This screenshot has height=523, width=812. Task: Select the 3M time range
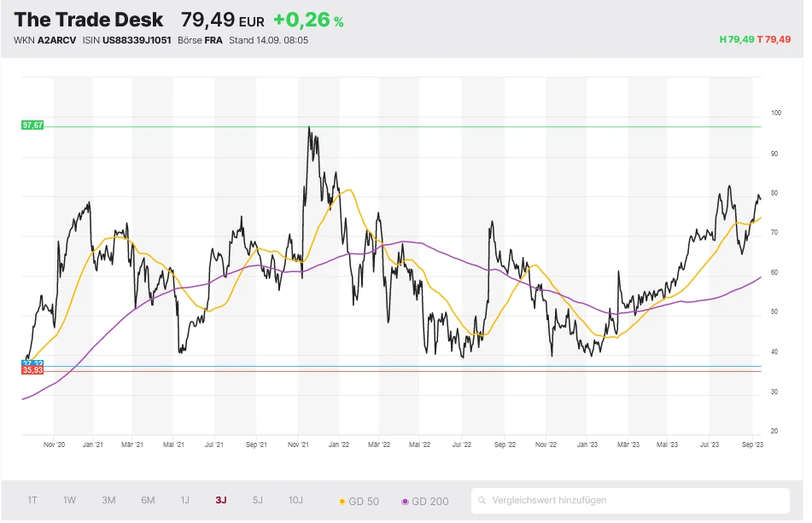click(108, 500)
